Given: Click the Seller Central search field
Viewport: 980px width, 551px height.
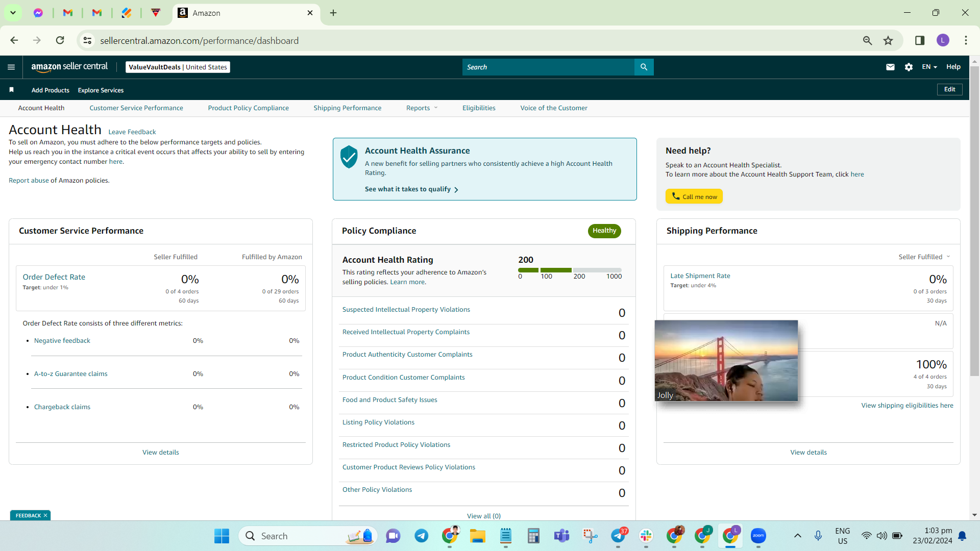Looking at the screenshot, I should (x=548, y=67).
